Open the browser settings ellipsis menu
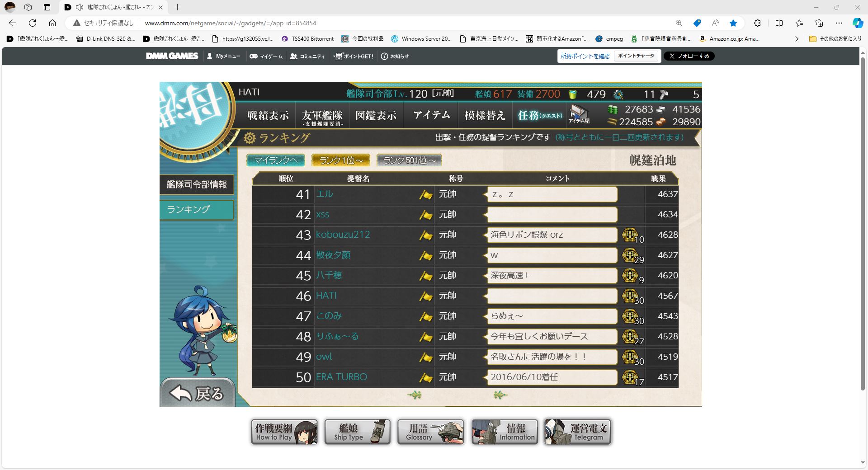This screenshot has height=470, width=868. 839,23
